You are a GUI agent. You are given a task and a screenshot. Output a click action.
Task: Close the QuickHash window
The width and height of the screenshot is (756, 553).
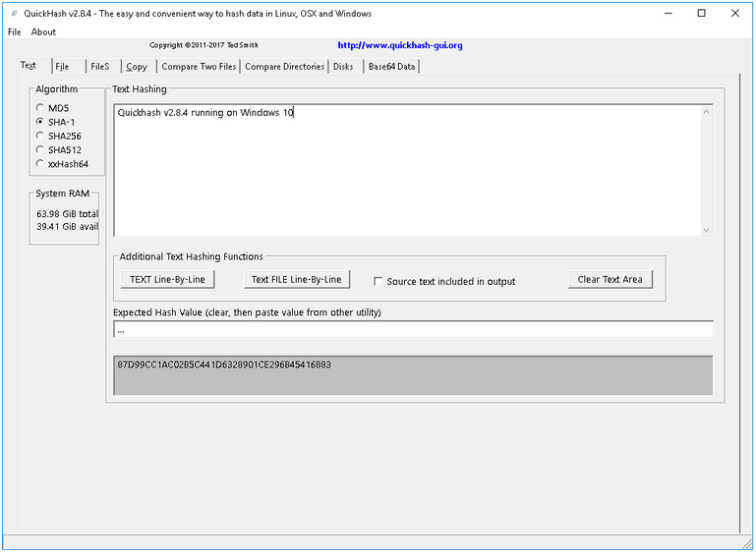[734, 14]
